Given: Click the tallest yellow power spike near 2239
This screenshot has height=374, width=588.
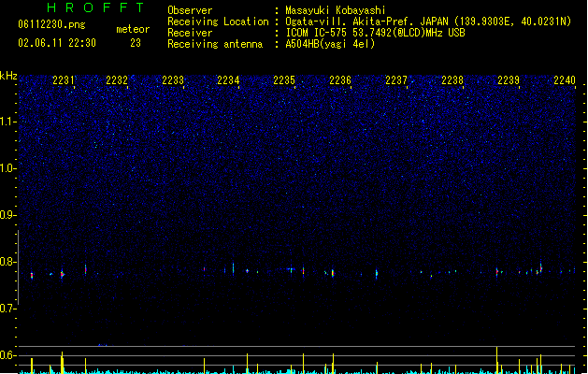Looking at the screenshot, I should [497, 360].
